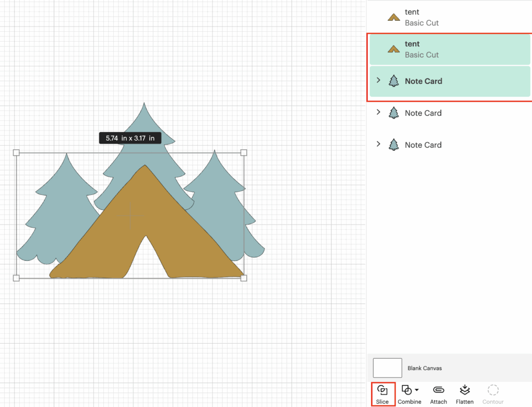Click the bottom-left selection handle
Screen dimensions: 532x407
[16, 278]
